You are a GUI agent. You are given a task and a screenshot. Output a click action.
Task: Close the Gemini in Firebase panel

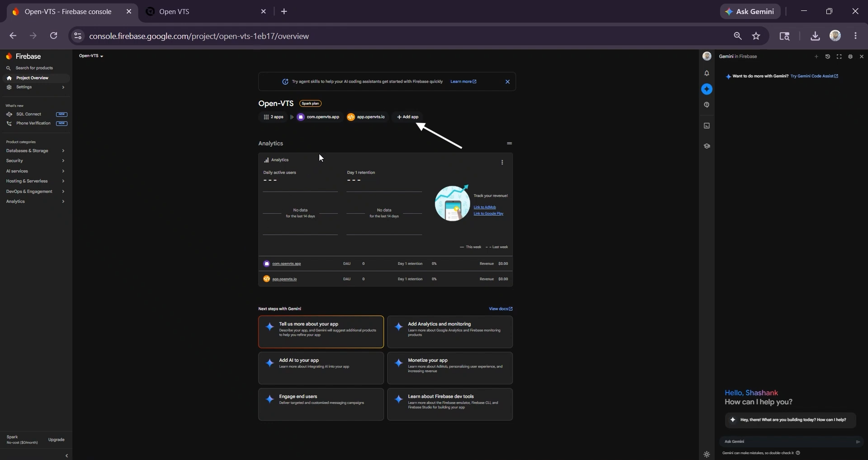(x=862, y=57)
